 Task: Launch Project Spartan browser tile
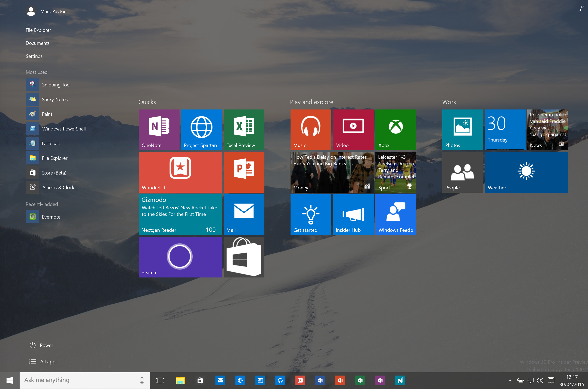point(201,130)
